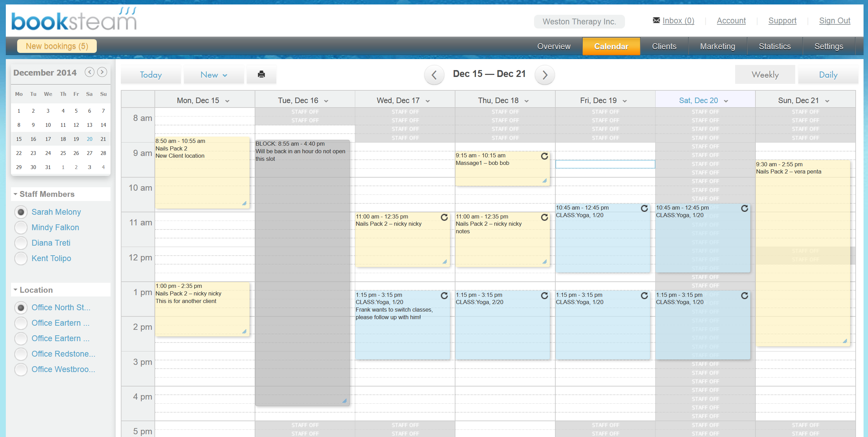
Task: Click the Inbox envelope icon
Action: 656,20
